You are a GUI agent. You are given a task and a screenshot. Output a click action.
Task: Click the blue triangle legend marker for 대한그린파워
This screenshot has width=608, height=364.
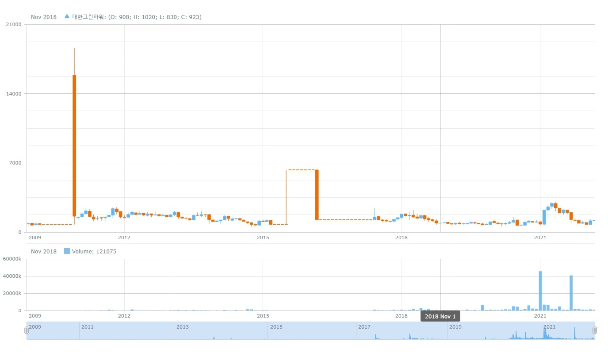[x=67, y=16]
